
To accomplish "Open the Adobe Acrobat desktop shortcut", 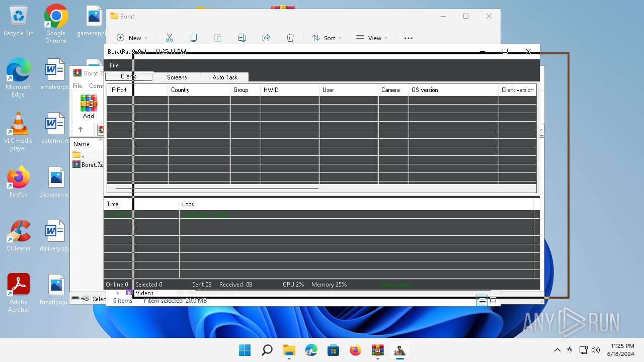I will click(19, 293).
